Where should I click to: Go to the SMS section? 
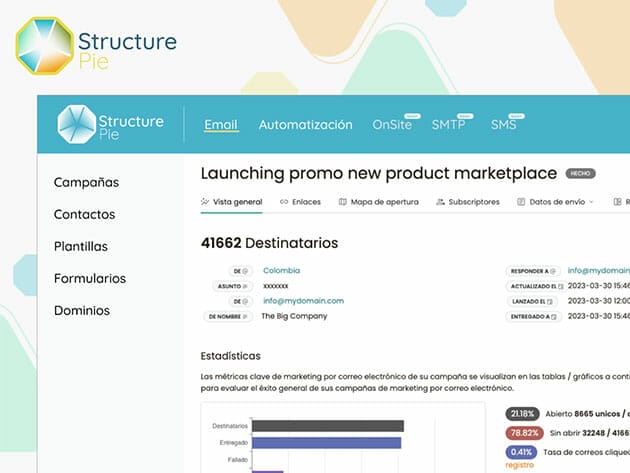(x=503, y=125)
